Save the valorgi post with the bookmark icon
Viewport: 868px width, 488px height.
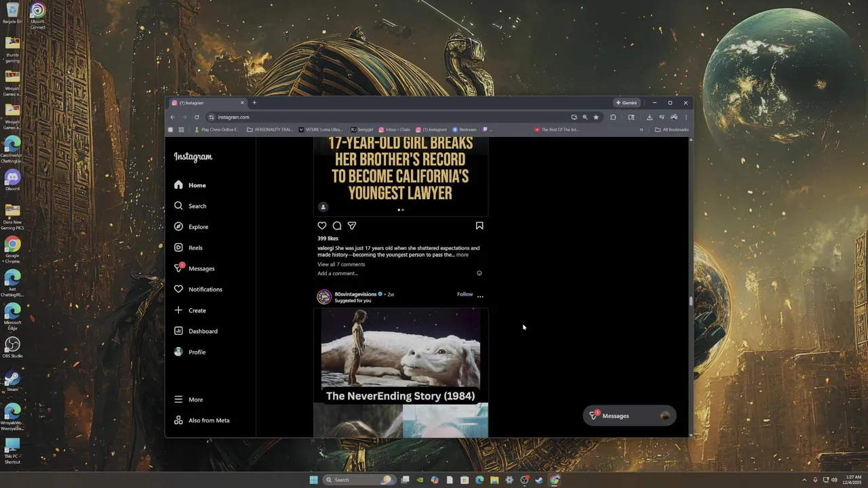(x=479, y=226)
